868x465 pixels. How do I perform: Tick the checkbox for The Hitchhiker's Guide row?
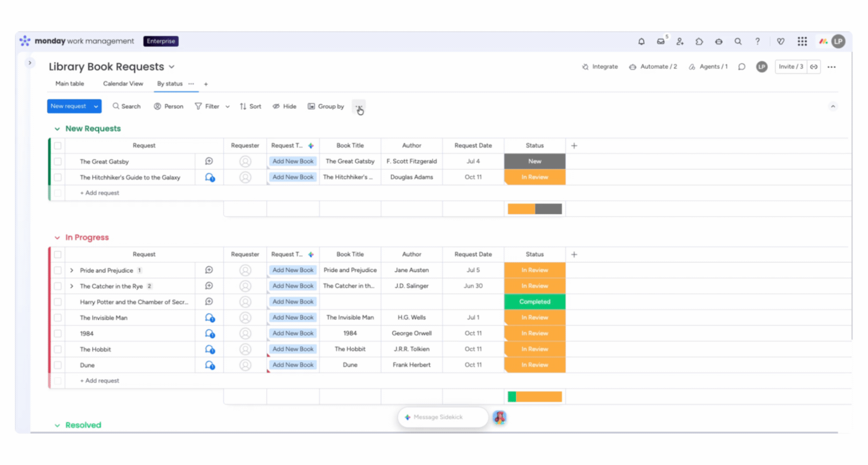click(x=58, y=178)
